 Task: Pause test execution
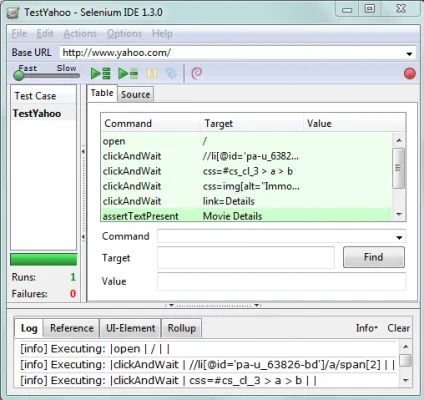tap(152, 73)
